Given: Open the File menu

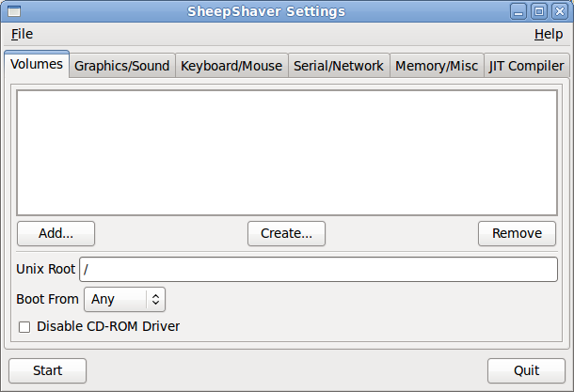Looking at the screenshot, I should click(x=22, y=34).
